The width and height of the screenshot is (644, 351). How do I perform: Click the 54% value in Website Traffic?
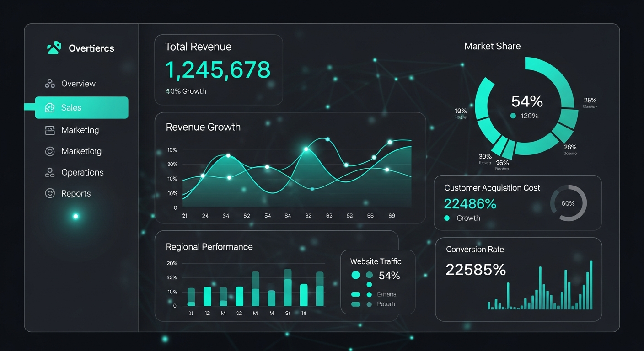coord(389,276)
